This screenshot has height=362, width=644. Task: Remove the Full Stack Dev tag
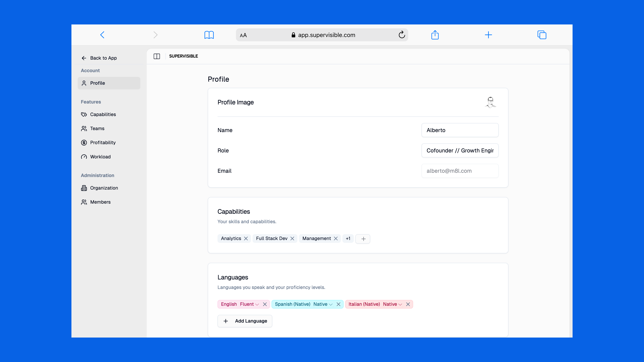(x=292, y=239)
